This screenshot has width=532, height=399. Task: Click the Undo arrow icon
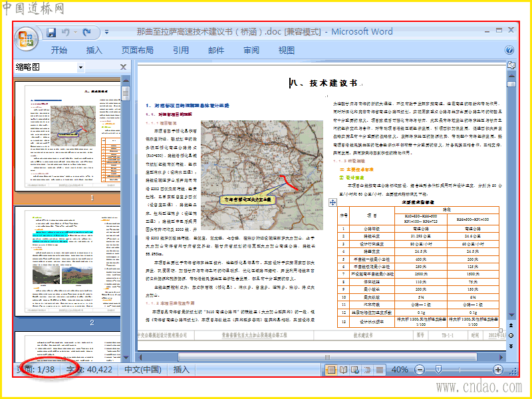[x=65, y=32]
